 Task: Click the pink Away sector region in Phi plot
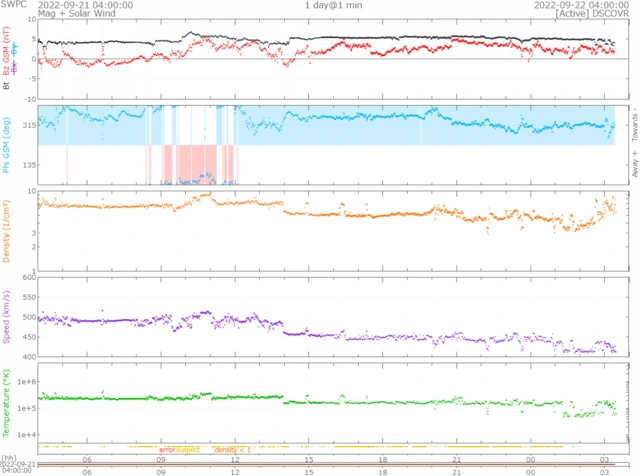(190, 160)
